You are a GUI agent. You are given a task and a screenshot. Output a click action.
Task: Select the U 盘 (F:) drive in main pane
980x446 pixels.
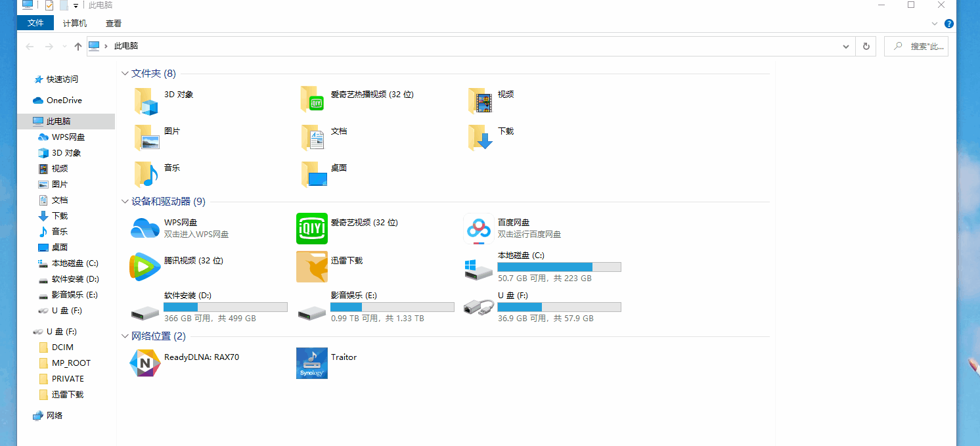coord(543,307)
